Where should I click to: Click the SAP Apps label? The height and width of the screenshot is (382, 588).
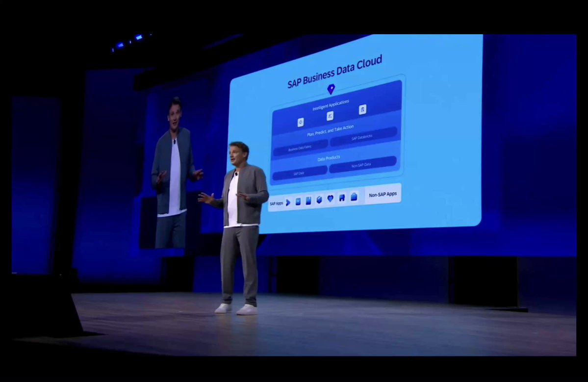click(x=277, y=203)
